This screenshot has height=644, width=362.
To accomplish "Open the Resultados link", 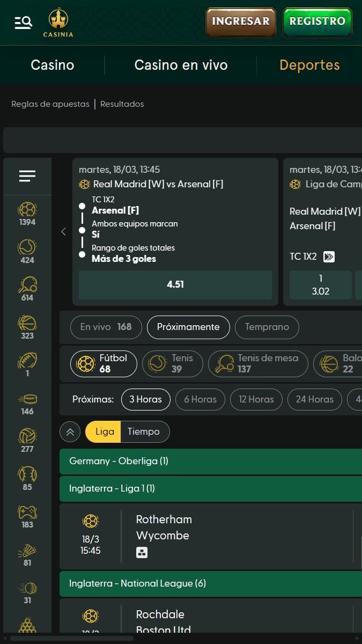I will point(122,104).
